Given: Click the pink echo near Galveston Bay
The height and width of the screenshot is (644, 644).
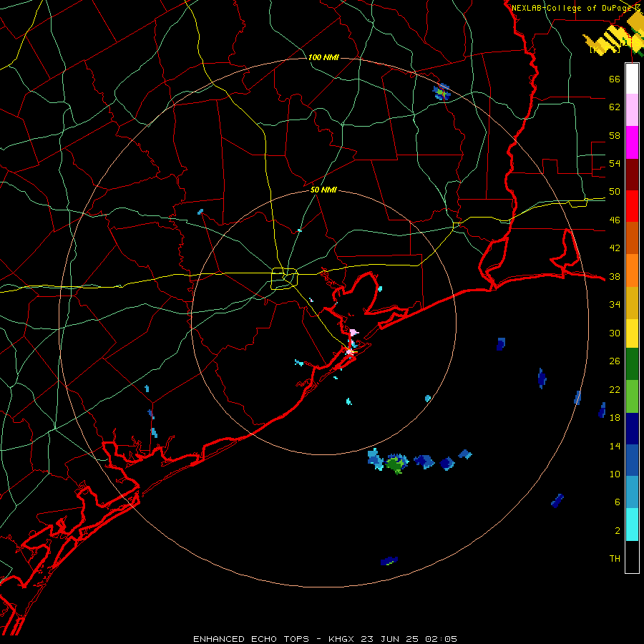Looking at the screenshot, I should [353, 332].
